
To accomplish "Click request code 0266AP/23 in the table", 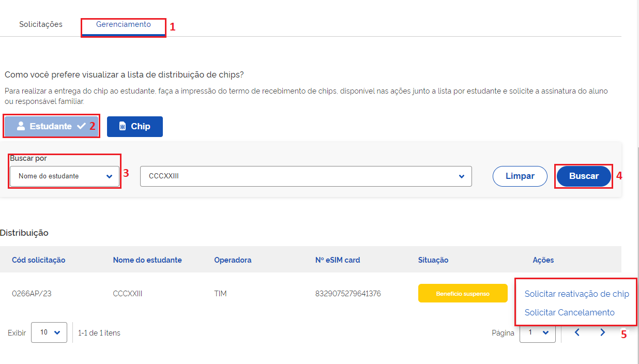I will point(32,294).
